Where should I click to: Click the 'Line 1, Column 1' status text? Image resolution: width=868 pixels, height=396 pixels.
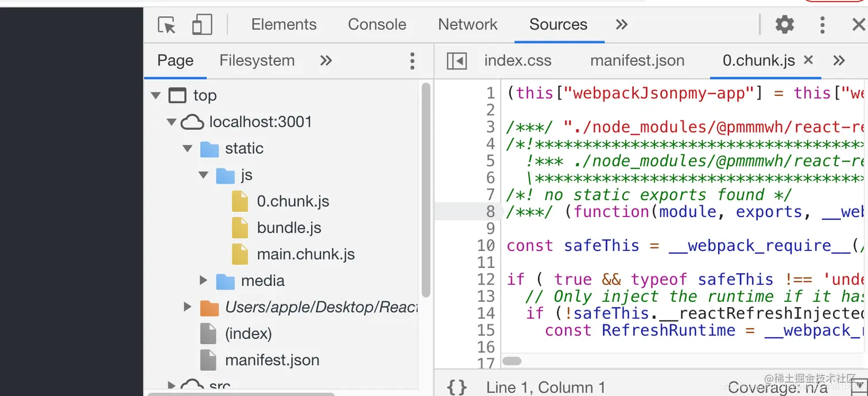point(545,387)
